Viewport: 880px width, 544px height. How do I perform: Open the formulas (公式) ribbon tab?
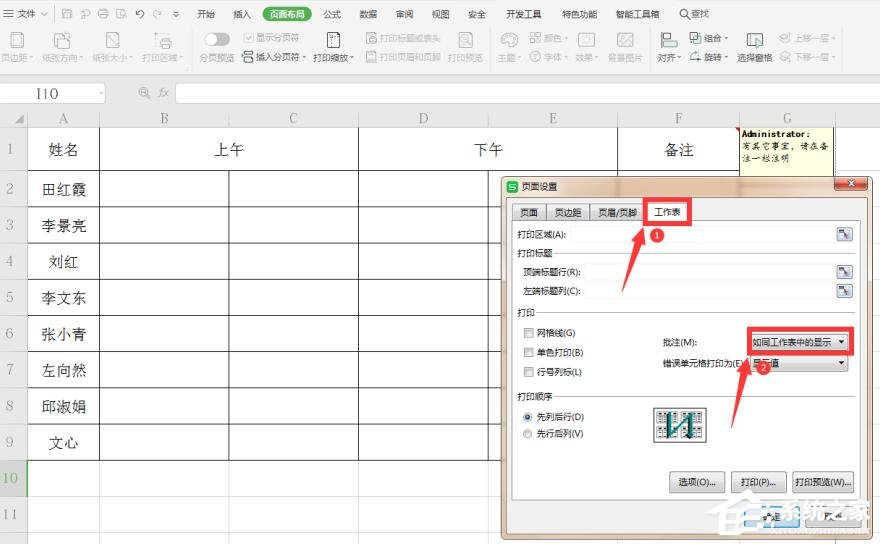332,14
